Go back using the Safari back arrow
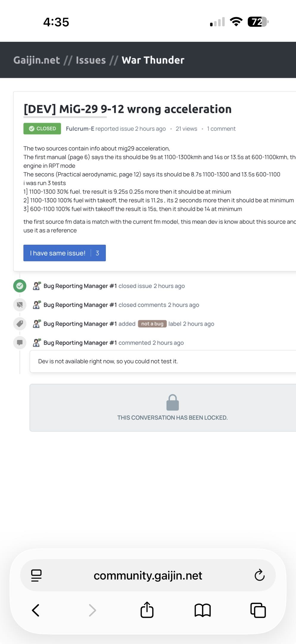 tap(36, 610)
